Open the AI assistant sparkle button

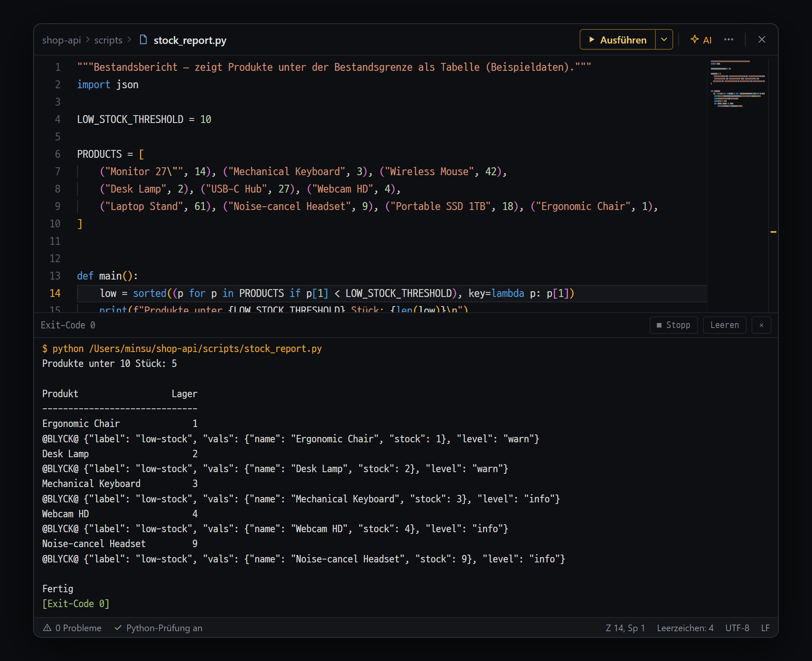701,40
